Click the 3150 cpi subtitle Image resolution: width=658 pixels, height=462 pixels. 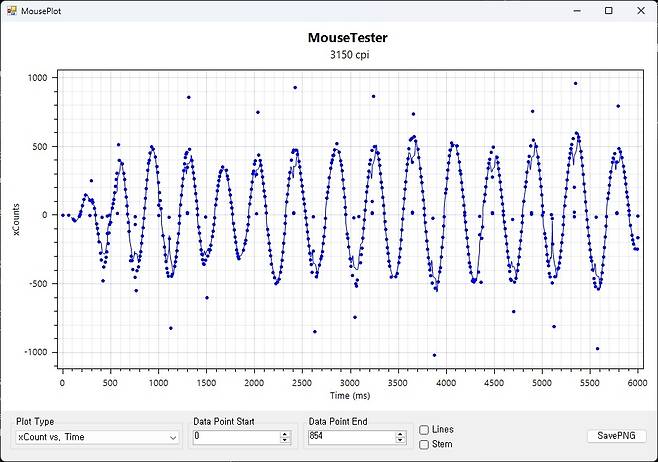coord(349,55)
